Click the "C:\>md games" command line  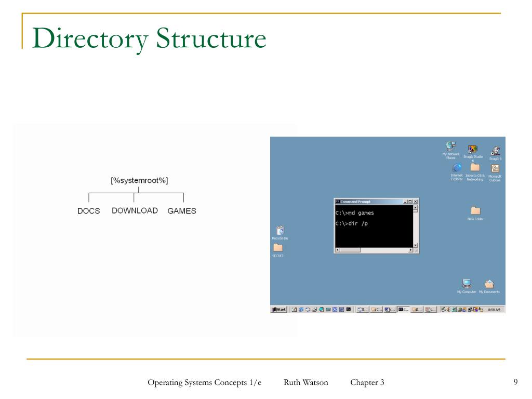point(354,212)
